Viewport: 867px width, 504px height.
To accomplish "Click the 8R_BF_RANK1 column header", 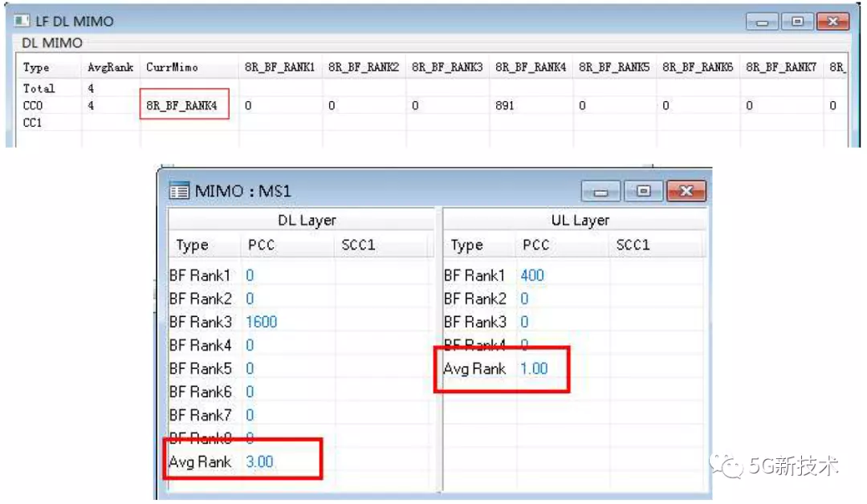I will 280,67.
